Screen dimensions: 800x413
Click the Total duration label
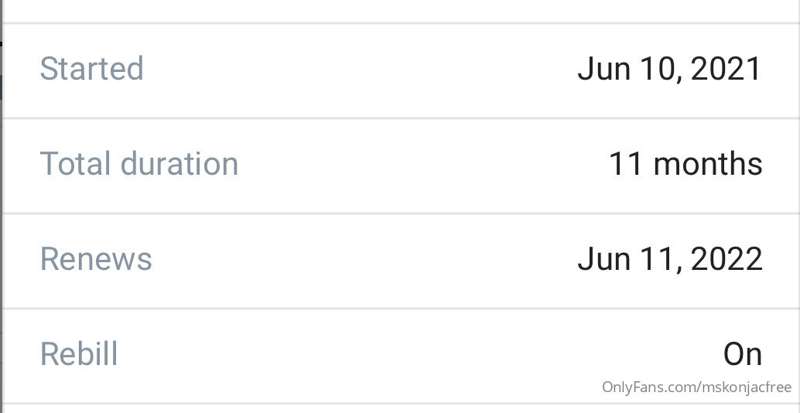click(139, 164)
